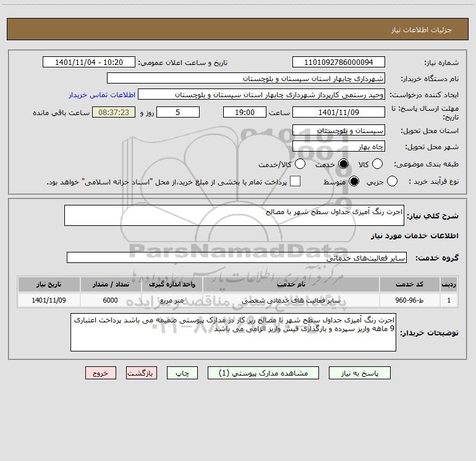The image size is (476, 461).
Task: Select the کالا radio button
Action: (377, 164)
